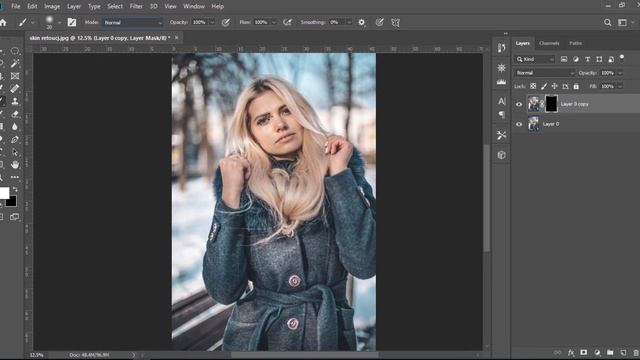Screen dimensions: 640x360
Task: Expand brush Opacity slider arrow
Action: tap(212, 22)
